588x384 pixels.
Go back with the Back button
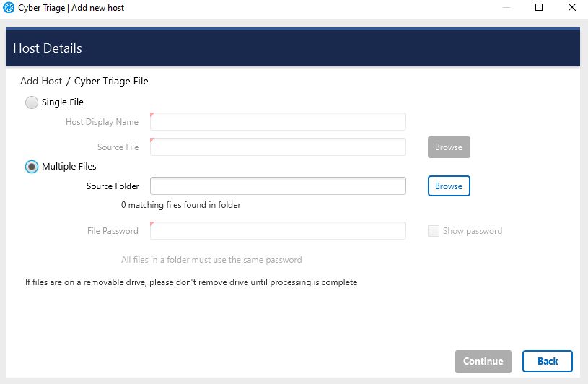point(547,361)
